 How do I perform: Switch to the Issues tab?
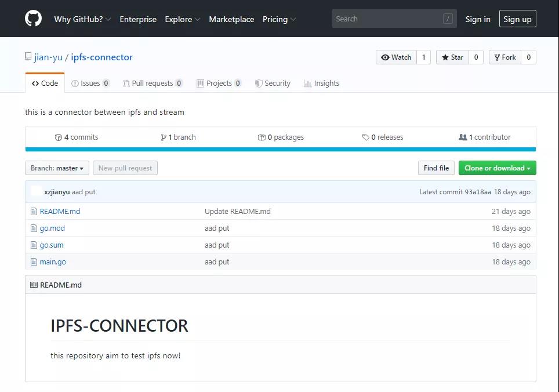(90, 83)
